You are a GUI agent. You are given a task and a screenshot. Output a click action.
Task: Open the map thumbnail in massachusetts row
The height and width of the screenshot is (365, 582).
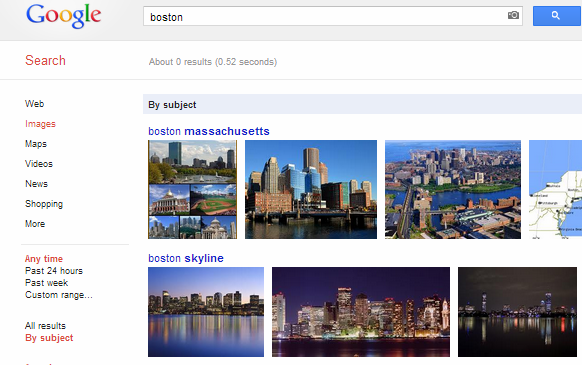pos(555,189)
